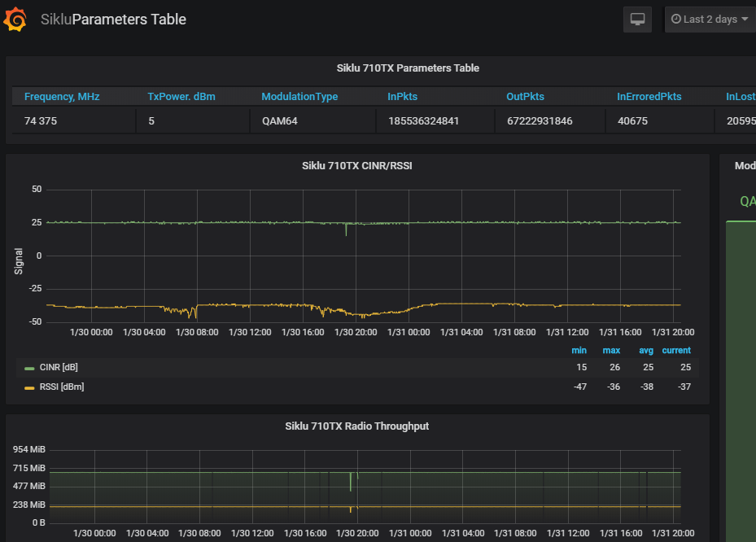Sort legend by avg column
Image resolution: width=756 pixels, height=542 pixels.
pos(646,351)
